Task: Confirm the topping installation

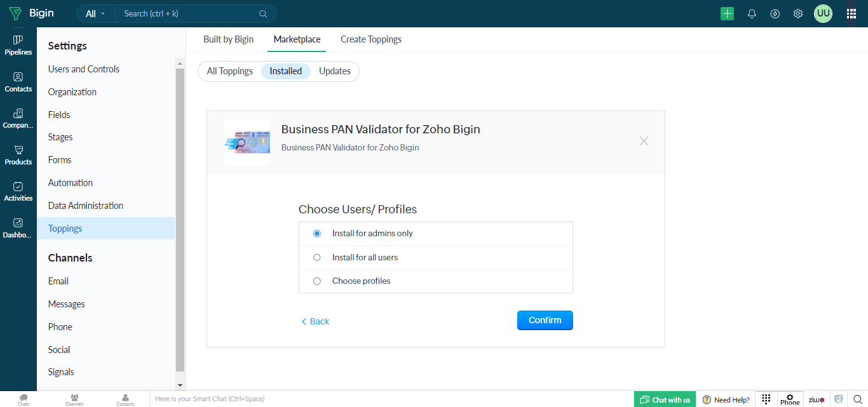Action: [x=545, y=321]
